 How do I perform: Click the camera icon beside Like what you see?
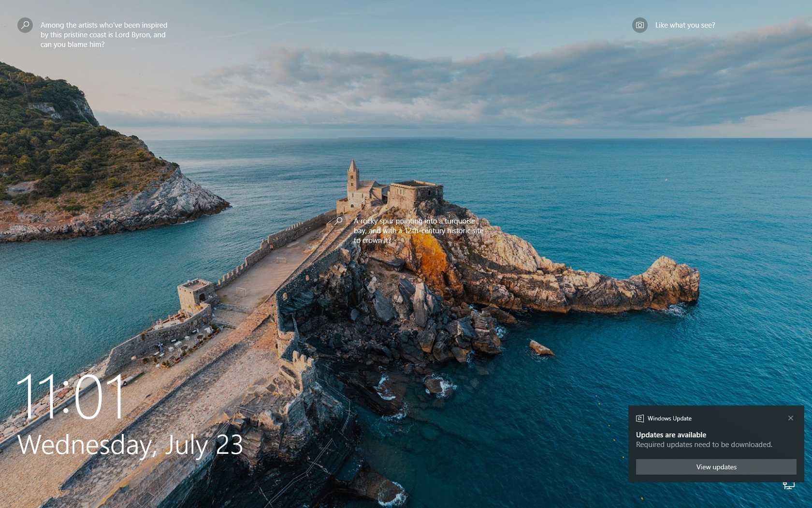coord(640,25)
